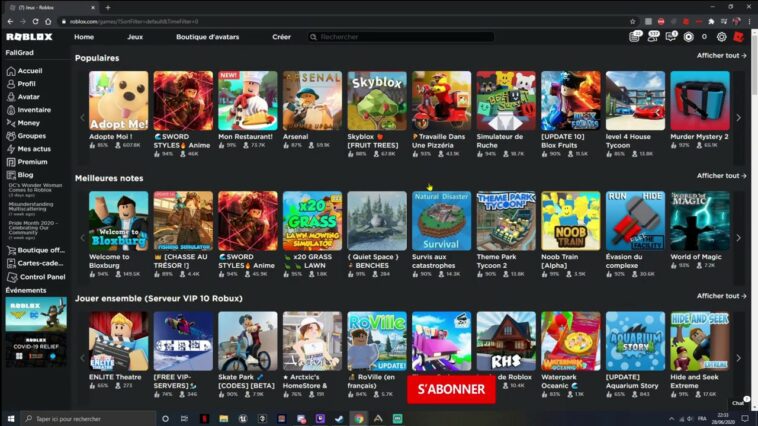Open Roblox DC event banner
758x426 pixels.
click(x=36, y=315)
